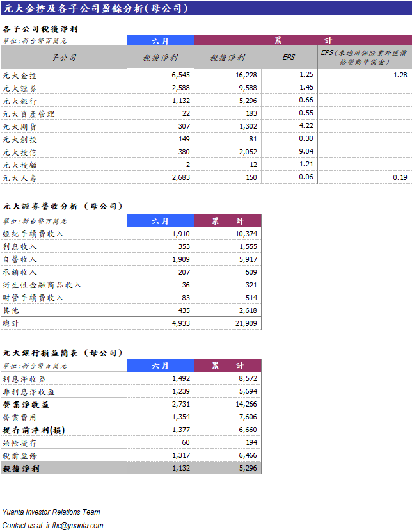The image size is (412, 532).
Task: Select the 自營收入 row label
Action: (x=20, y=259)
